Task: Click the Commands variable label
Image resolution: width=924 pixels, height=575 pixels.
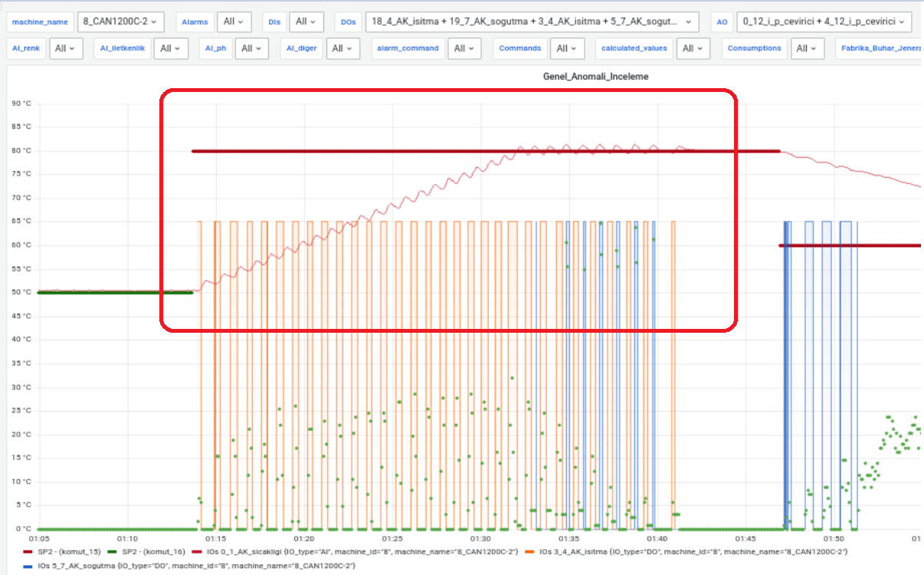Action: coord(519,48)
